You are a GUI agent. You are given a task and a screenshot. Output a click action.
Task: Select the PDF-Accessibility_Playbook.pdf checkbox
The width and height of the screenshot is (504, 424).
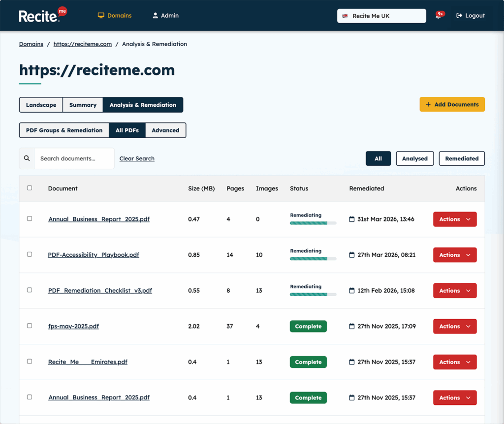point(29,254)
